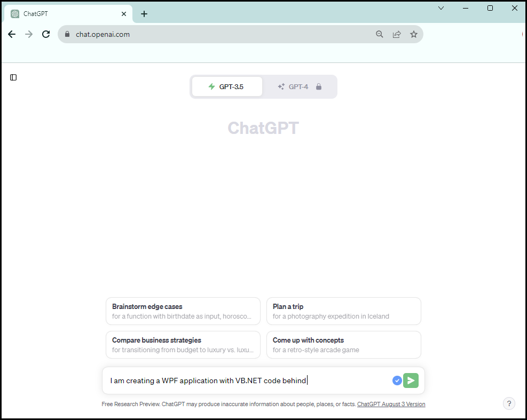Reload the chat.openai.com page
Image resolution: width=527 pixels, height=420 pixels.
[x=46, y=34]
